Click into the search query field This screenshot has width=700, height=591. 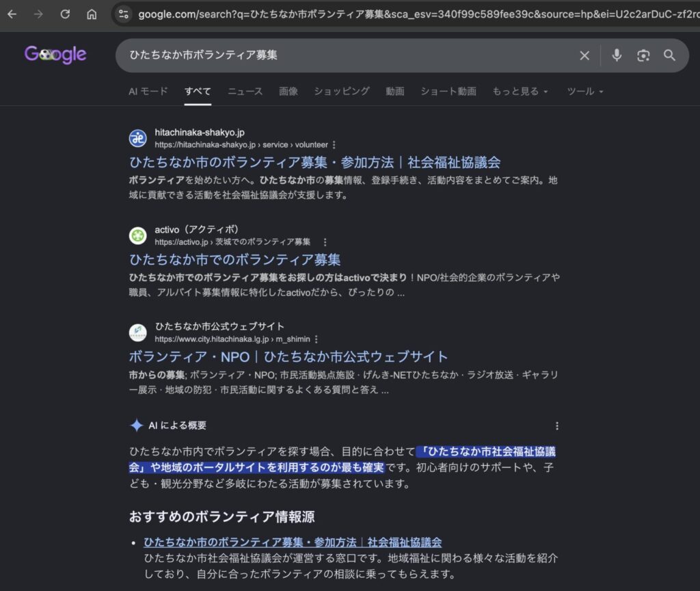348,55
